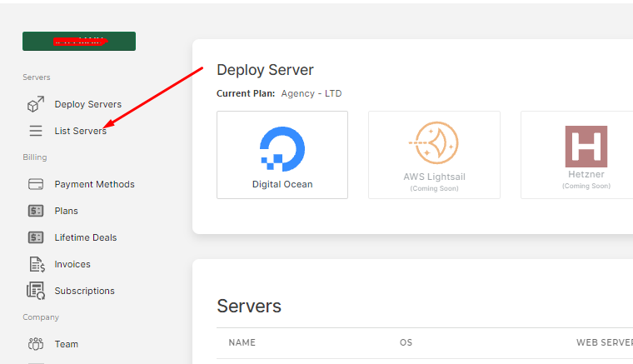Click the Lifetime Deals dollar icon
Viewport: 633px width, 364px height.
tap(36, 237)
